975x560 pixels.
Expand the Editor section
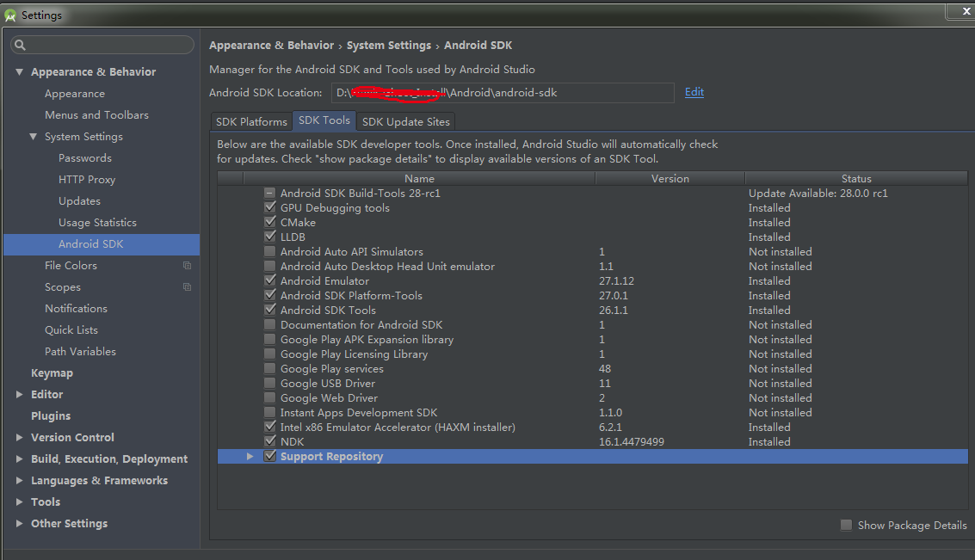coord(19,394)
